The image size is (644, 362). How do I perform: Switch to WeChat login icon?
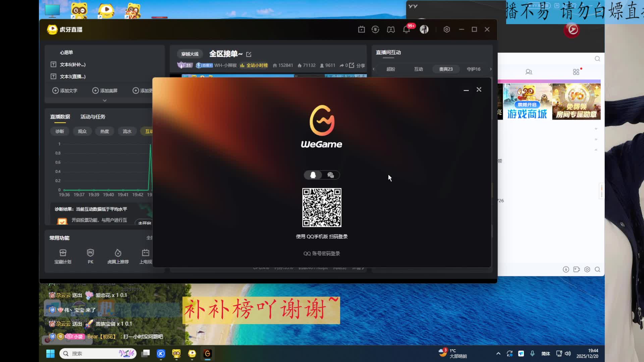click(x=330, y=175)
